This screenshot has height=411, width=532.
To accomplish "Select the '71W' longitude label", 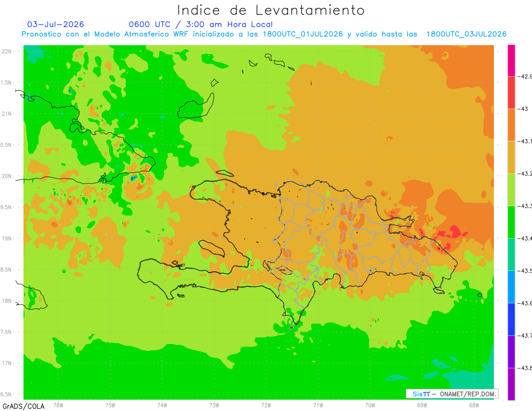I will click(318, 405).
